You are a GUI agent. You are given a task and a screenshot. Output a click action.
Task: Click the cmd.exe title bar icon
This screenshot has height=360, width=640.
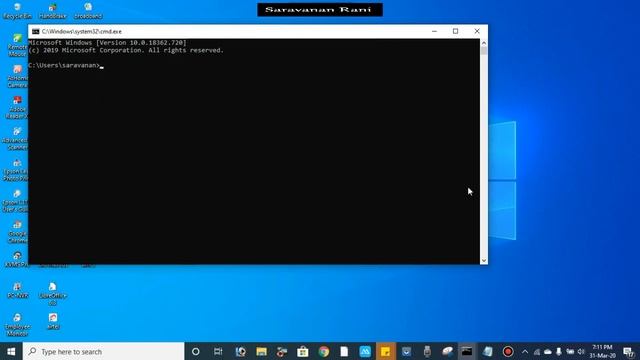(x=36, y=31)
